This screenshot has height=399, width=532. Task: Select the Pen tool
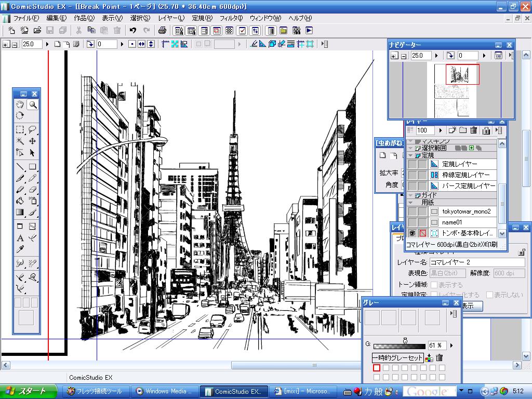[20, 178]
